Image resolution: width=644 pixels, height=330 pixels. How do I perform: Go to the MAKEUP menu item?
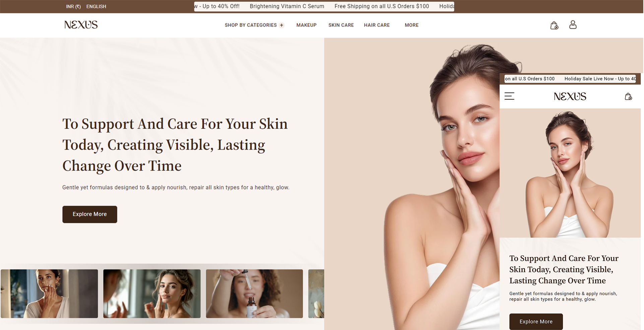(x=306, y=25)
